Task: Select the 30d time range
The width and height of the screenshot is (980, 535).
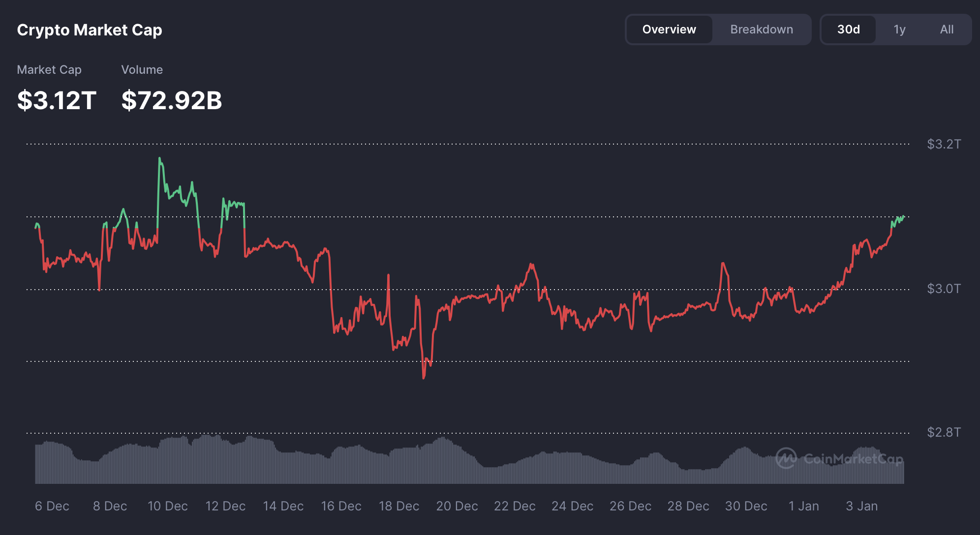Action: point(848,30)
